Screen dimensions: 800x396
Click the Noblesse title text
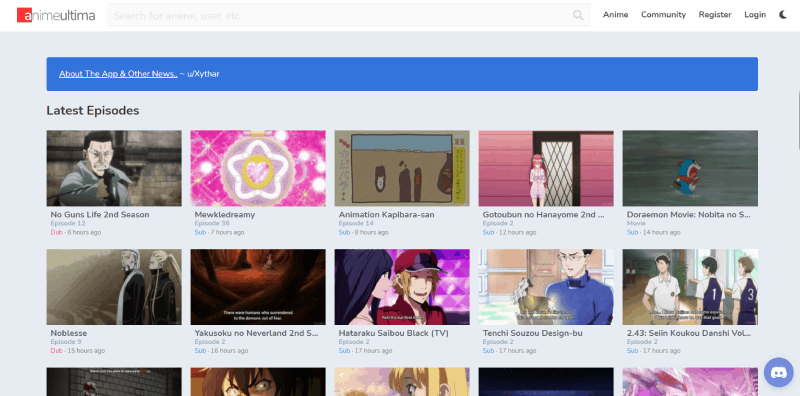[69, 333]
